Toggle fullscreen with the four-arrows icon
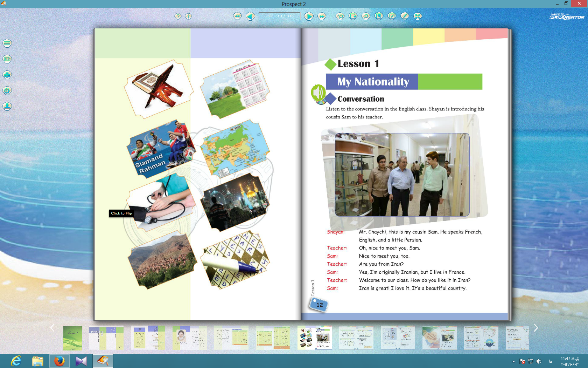The image size is (588, 368). pos(418,16)
